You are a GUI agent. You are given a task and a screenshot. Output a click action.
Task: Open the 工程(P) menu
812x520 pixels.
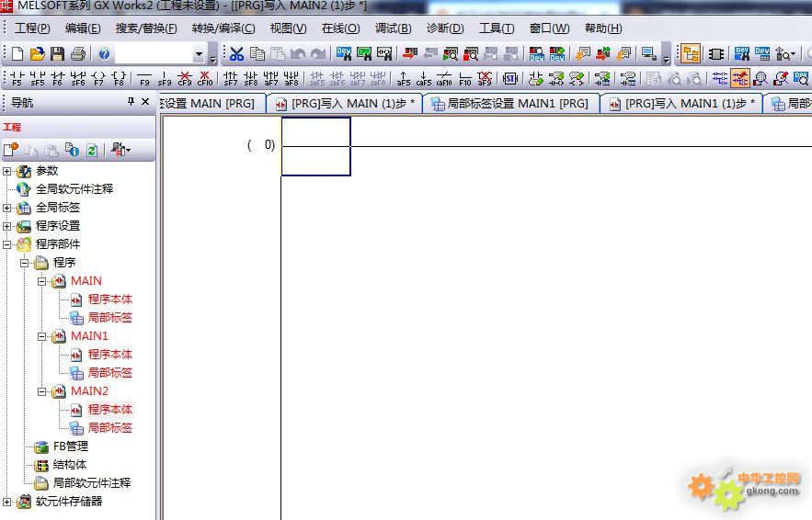32,28
